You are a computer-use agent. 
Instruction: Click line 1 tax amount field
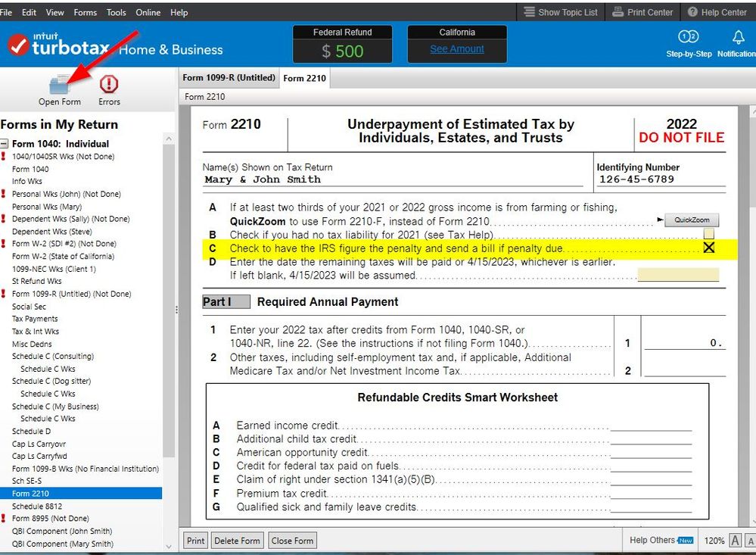(x=685, y=343)
